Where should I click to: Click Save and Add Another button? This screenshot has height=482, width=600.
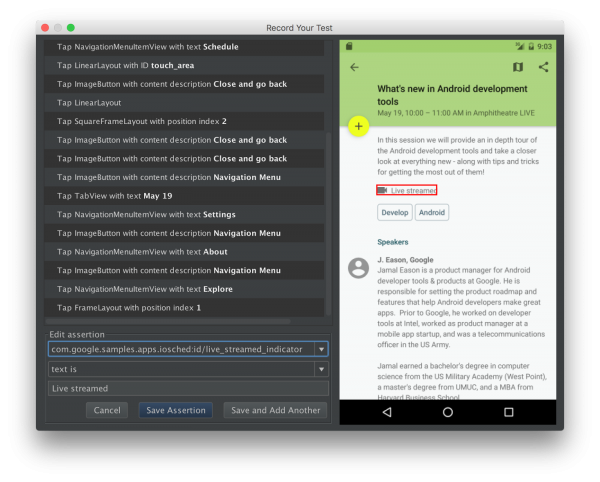[x=276, y=410]
